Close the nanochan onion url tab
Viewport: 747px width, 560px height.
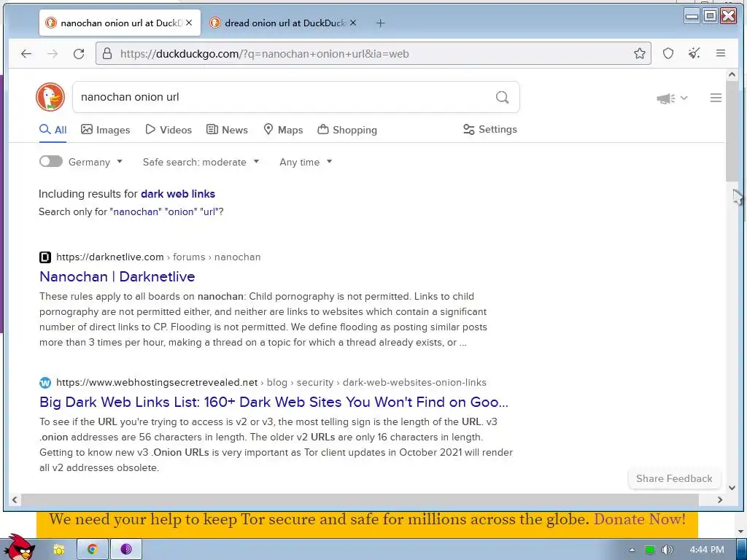[189, 23]
